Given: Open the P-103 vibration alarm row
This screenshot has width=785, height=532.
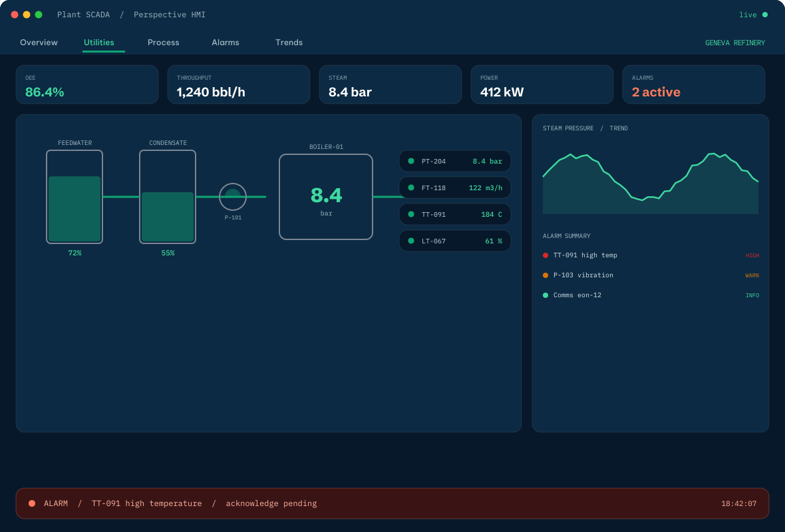Looking at the screenshot, I should coord(651,275).
